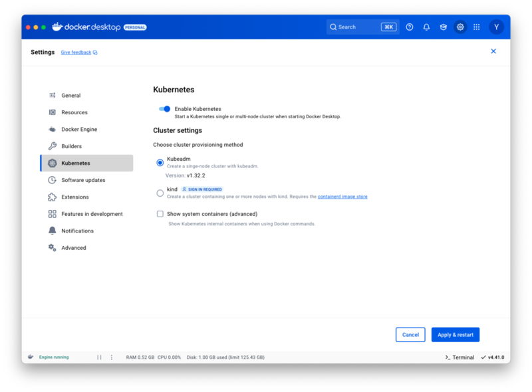Screen dimensions: 532x392
Task: Close the Settings panel with X
Action: [x=493, y=51]
